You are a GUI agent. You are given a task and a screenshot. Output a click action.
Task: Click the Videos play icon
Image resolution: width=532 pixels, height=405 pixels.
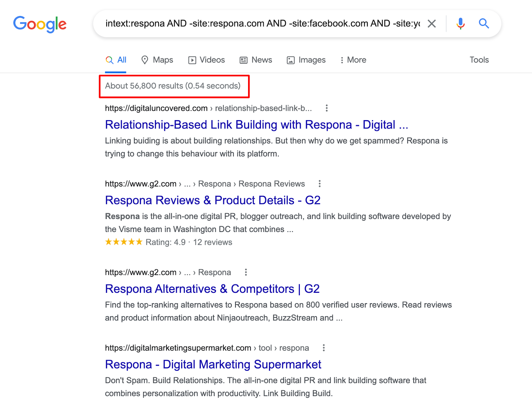pos(192,60)
